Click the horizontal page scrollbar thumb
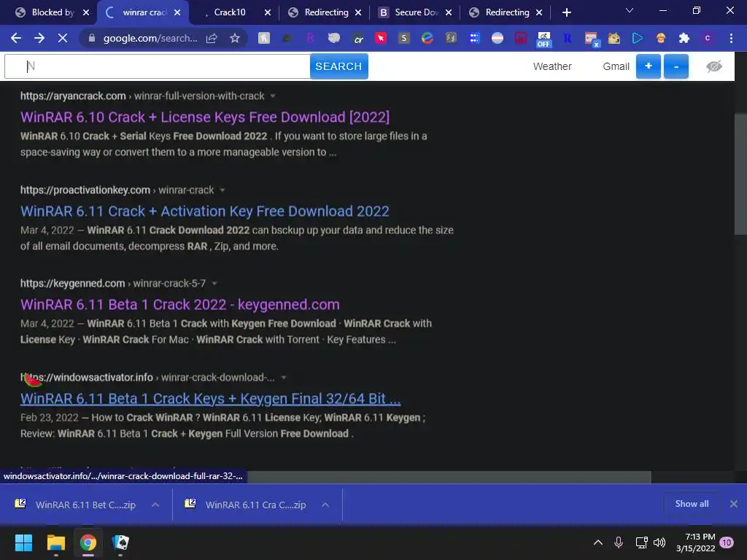Viewport: 747px width, 560px height. pyautogui.click(x=449, y=477)
